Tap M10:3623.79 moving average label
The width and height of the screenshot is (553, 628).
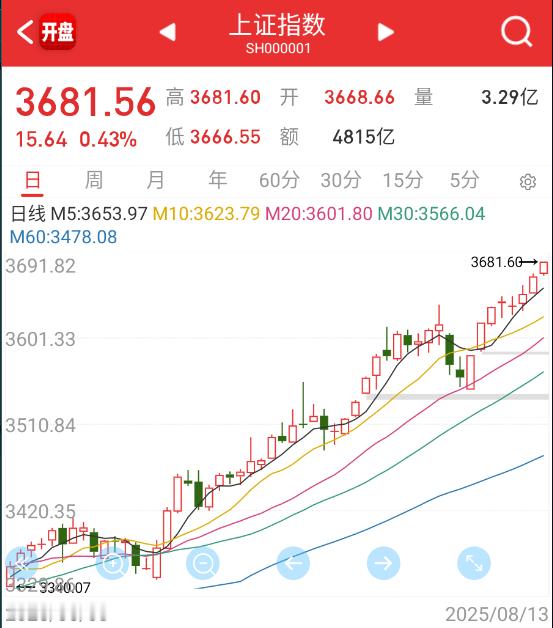(x=206, y=214)
